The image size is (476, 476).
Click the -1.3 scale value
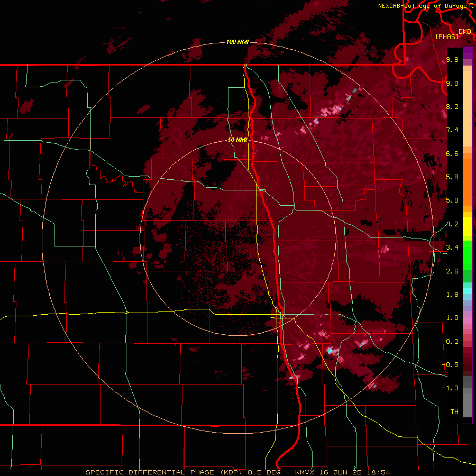pos(450,388)
